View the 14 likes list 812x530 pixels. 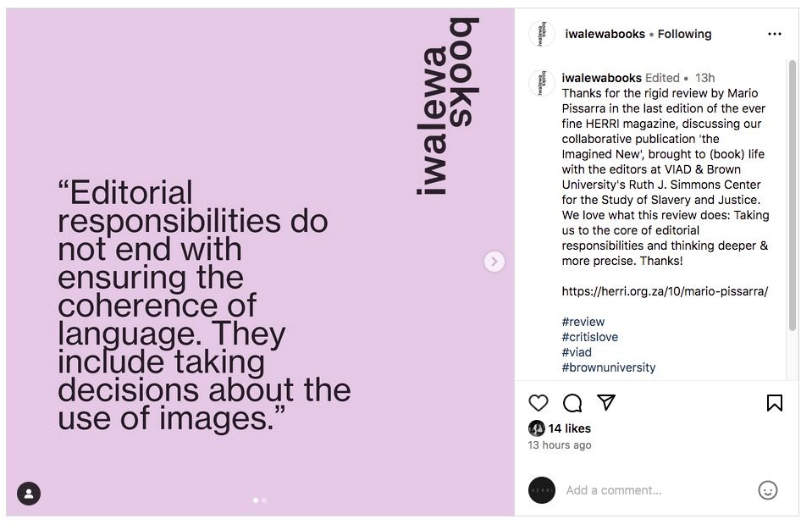569,428
